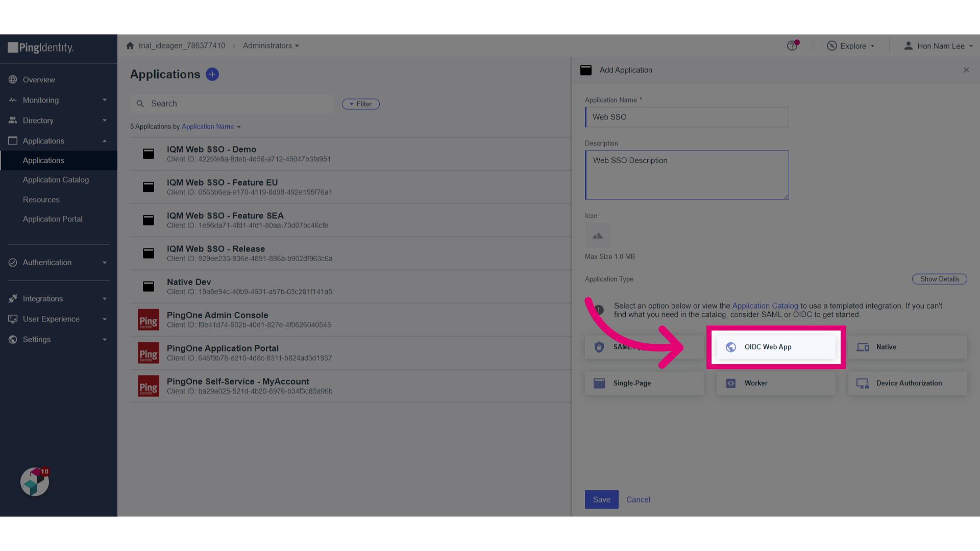Screen dimensions: 980x551
Task: Open the Filter dropdown
Action: tap(361, 104)
